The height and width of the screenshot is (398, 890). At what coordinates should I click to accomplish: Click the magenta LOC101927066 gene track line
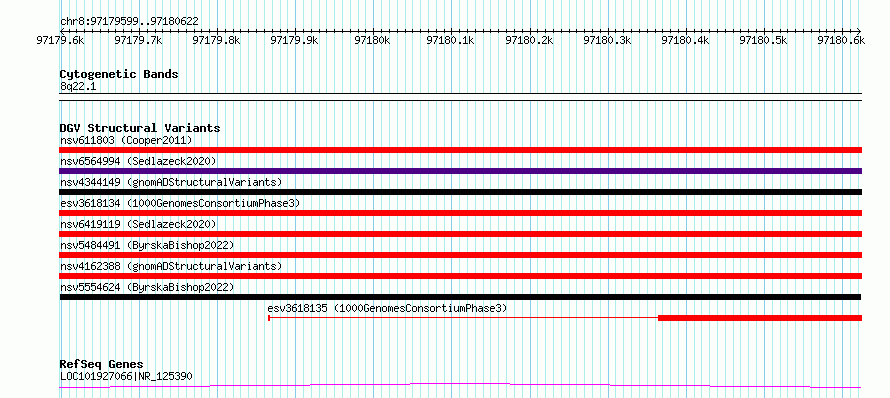click(460, 386)
